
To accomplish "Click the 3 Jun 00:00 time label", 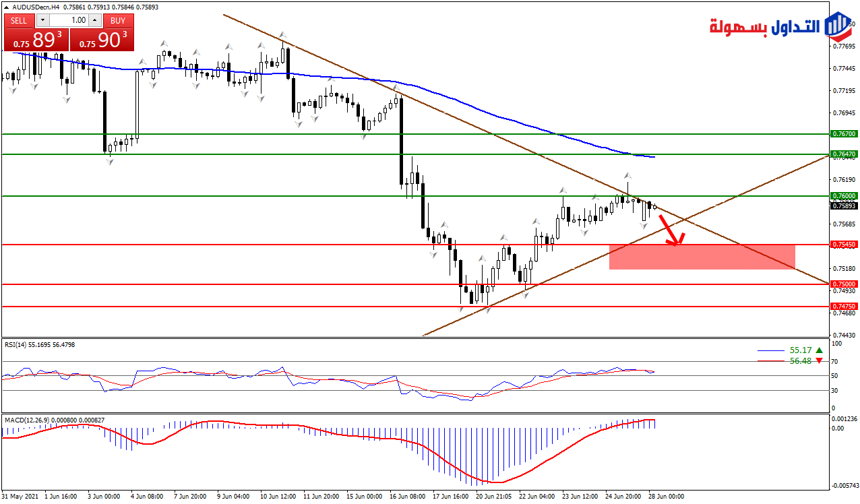I will coord(104,497).
